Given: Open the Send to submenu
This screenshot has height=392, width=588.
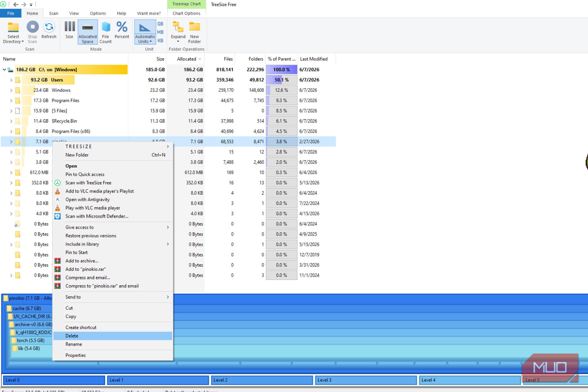Looking at the screenshot, I should click(113, 297).
